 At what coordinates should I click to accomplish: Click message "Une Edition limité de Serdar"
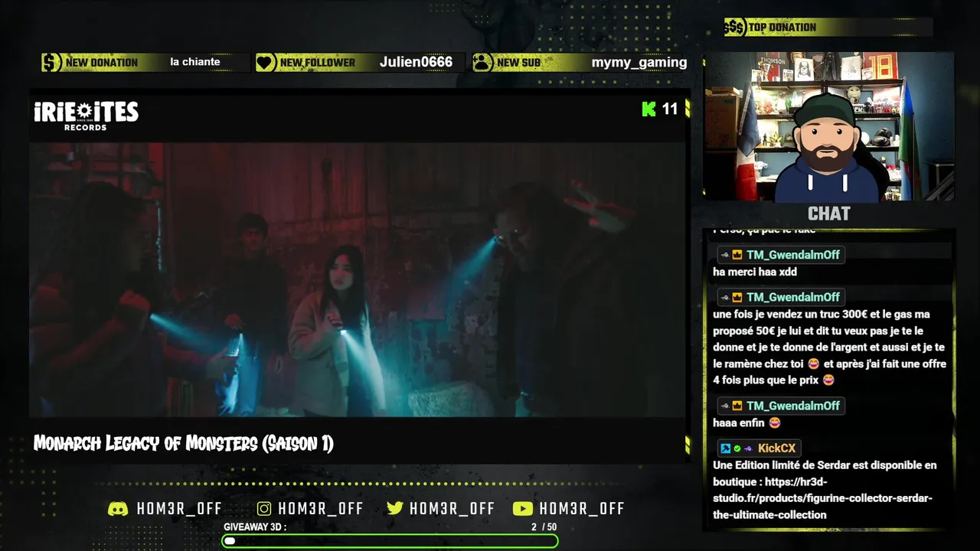click(x=825, y=490)
